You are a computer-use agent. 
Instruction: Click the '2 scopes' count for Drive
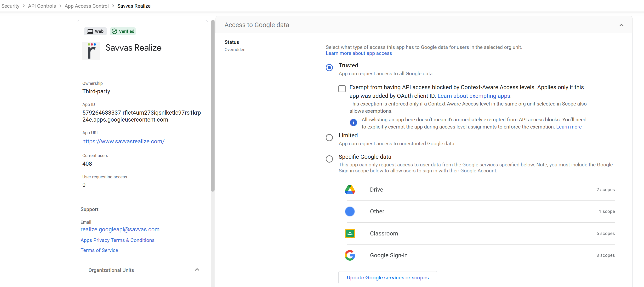tap(605, 190)
